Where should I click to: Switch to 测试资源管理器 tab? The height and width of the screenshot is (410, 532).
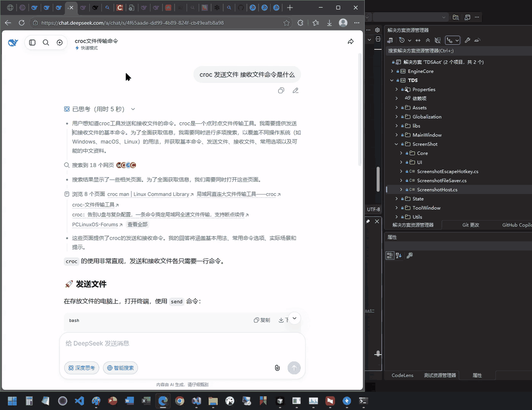tap(440, 375)
